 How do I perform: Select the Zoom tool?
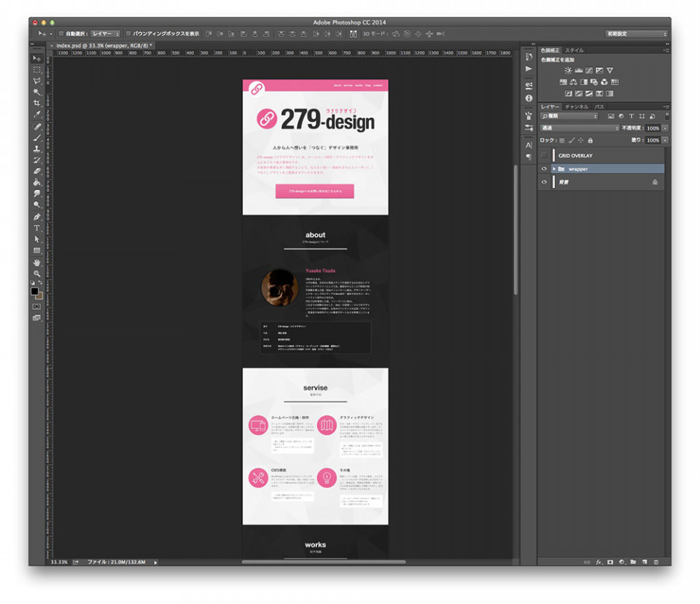36,273
